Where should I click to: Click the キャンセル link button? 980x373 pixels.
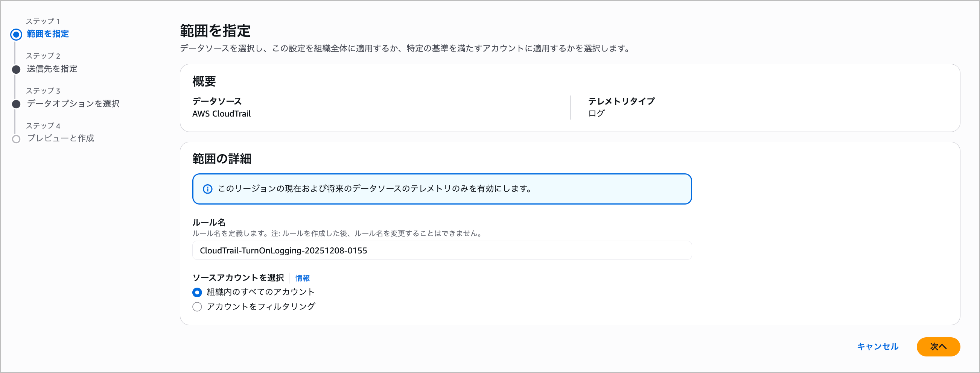coord(877,347)
